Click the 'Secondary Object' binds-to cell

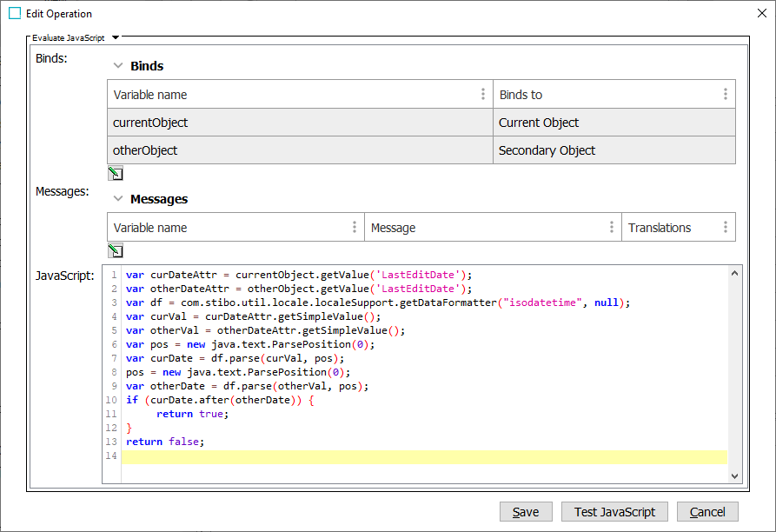614,150
